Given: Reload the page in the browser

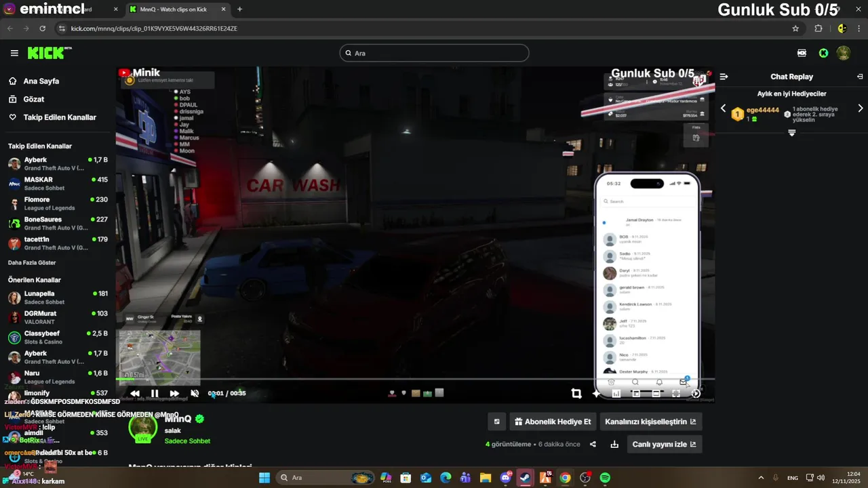Looking at the screenshot, I should pyautogui.click(x=42, y=28).
